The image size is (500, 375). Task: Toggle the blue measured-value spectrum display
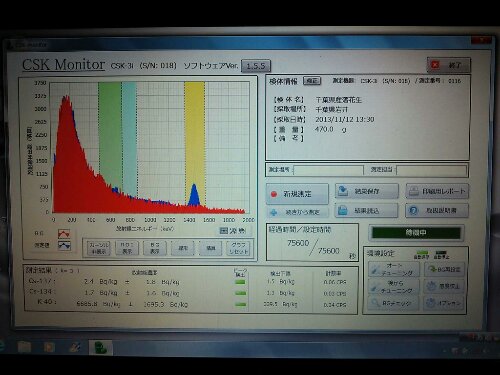64,246
